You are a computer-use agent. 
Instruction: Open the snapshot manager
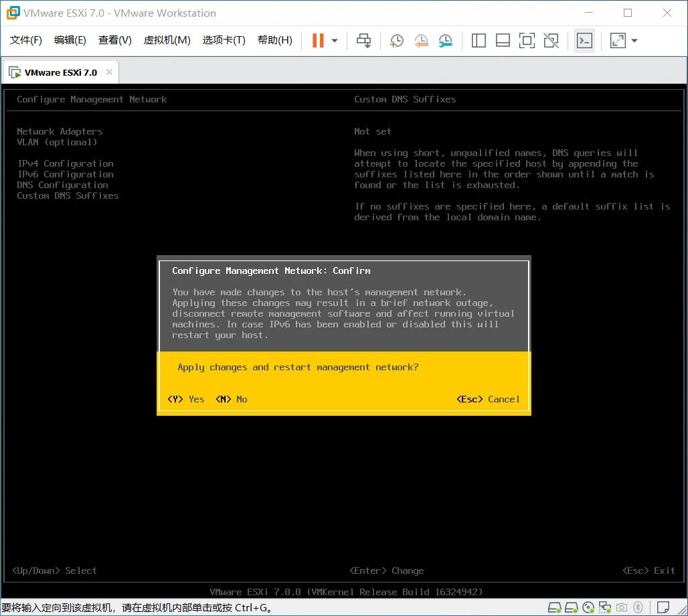pyautogui.click(x=445, y=40)
